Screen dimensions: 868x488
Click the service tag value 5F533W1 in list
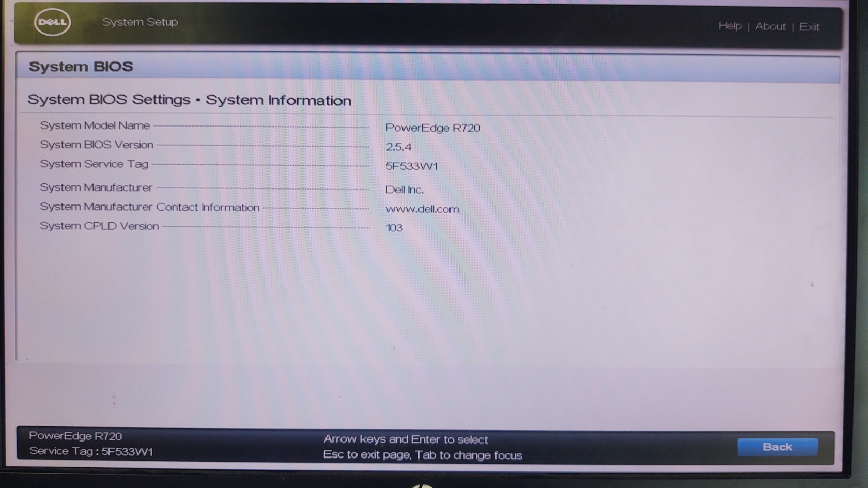[x=412, y=166]
